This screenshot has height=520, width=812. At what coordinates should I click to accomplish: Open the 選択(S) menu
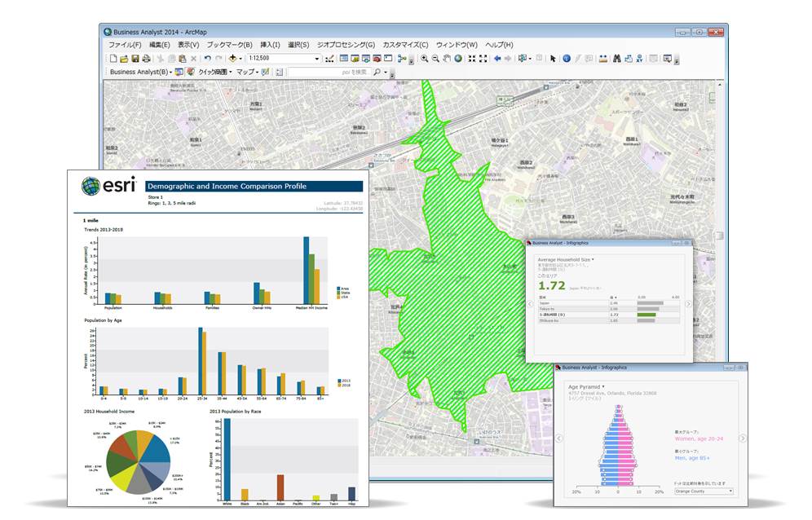298,45
